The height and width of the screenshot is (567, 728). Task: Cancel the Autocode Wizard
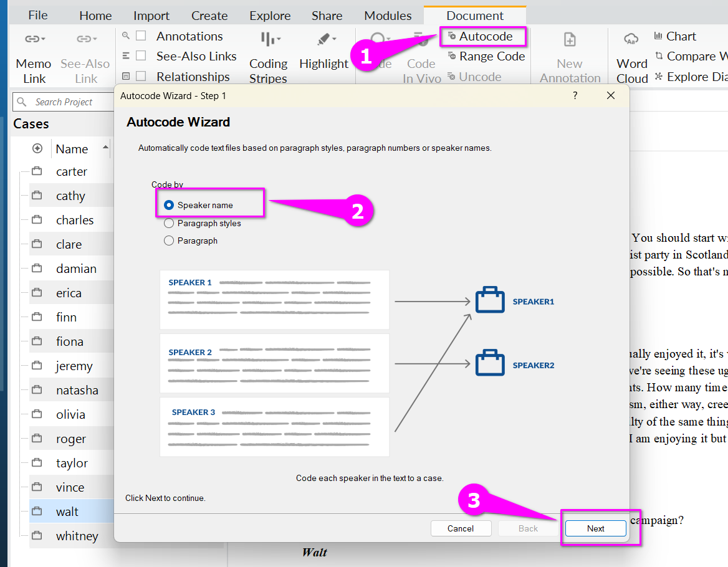[x=461, y=528]
